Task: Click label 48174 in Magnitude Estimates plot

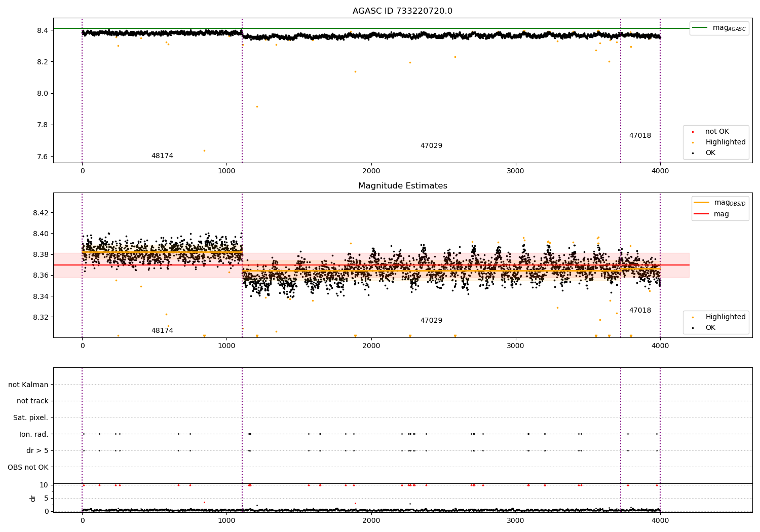Action: click(162, 331)
